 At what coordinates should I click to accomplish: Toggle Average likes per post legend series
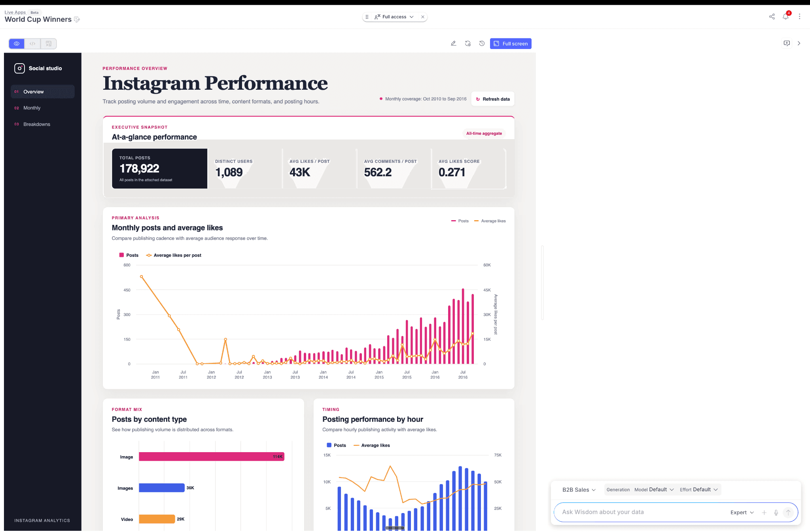pyautogui.click(x=174, y=255)
